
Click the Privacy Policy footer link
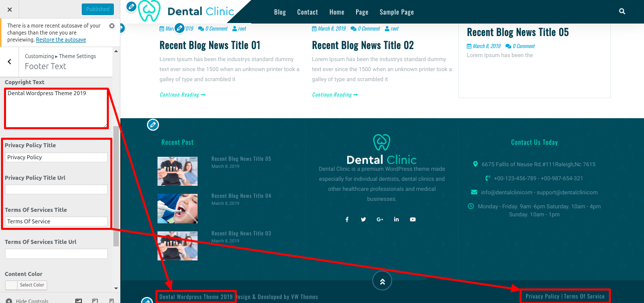[x=542, y=296]
